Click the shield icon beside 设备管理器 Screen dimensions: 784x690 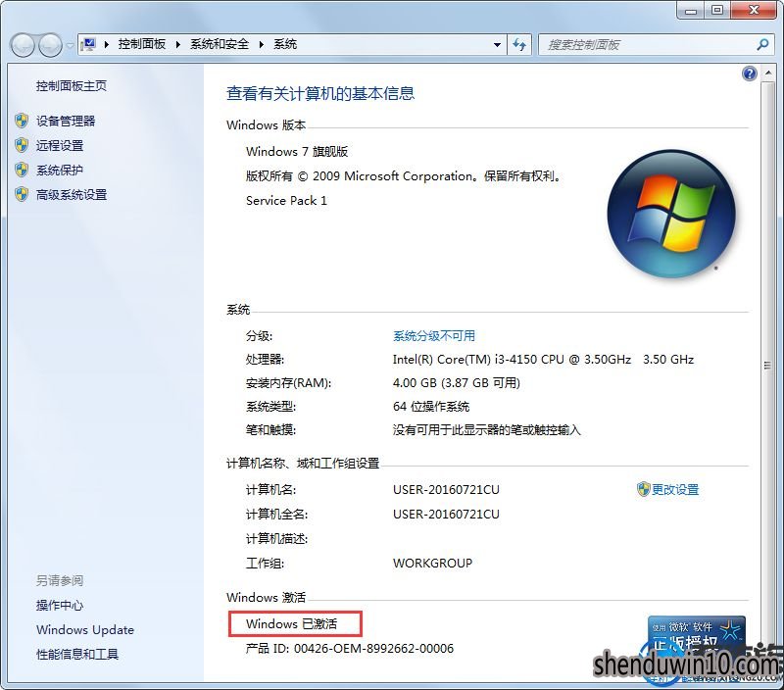(21, 121)
